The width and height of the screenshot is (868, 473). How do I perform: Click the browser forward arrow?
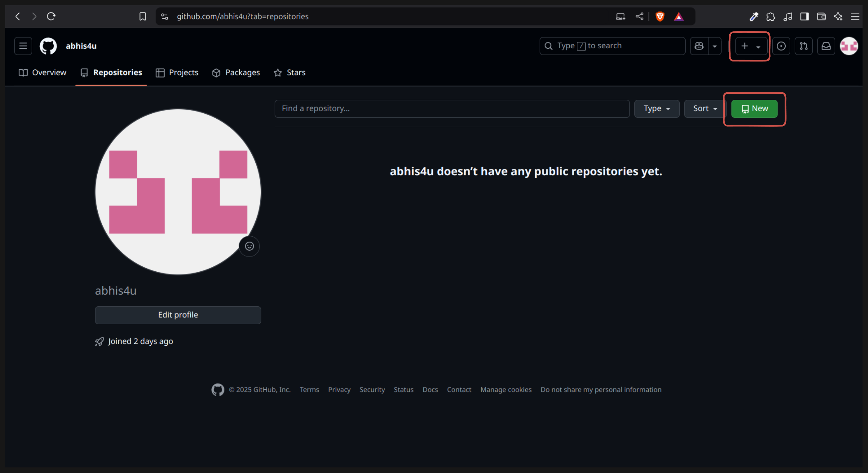(x=34, y=16)
